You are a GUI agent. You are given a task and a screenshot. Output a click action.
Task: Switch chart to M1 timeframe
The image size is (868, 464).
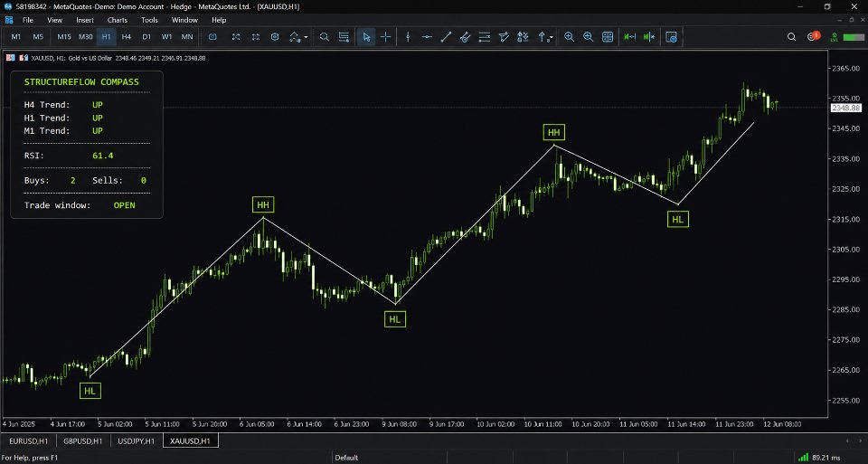(x=16, y=37)
